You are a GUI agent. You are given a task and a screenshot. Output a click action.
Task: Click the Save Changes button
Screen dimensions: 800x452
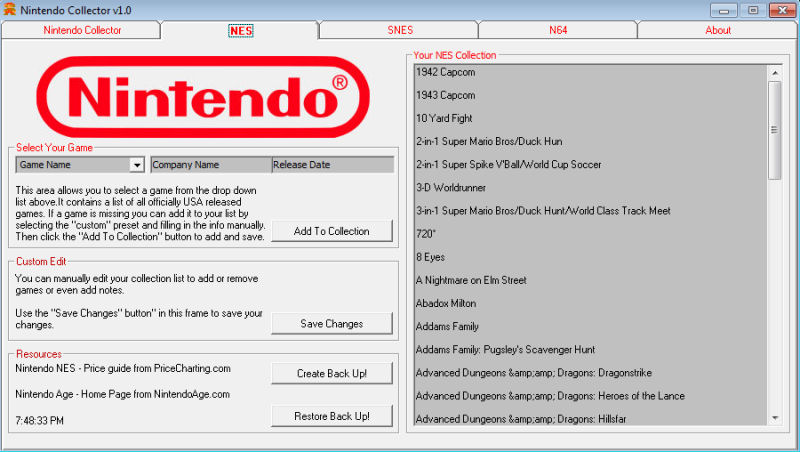pyautogui.click(x=332, y=323)
